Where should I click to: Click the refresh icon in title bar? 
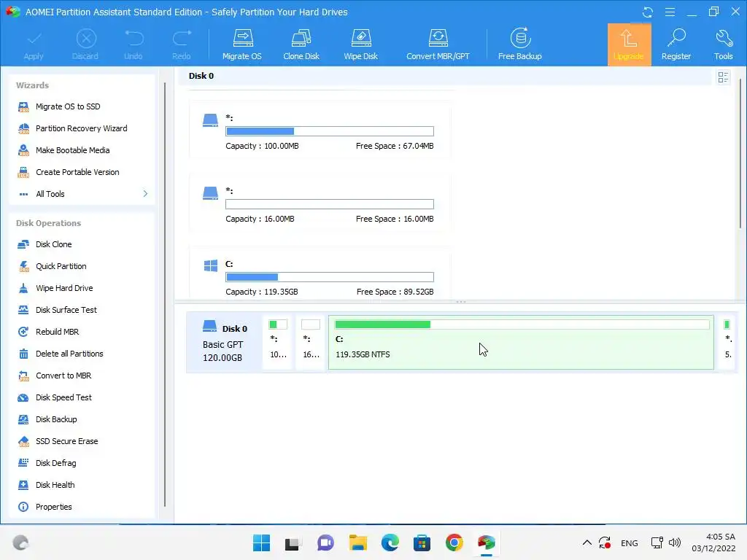(x=648, y=12)
